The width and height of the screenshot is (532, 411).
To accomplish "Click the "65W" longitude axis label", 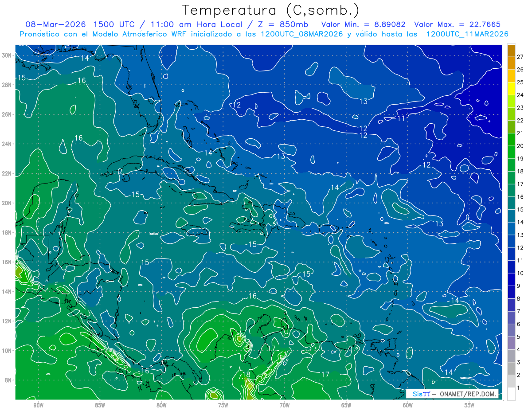I will [x=346, y=405].
